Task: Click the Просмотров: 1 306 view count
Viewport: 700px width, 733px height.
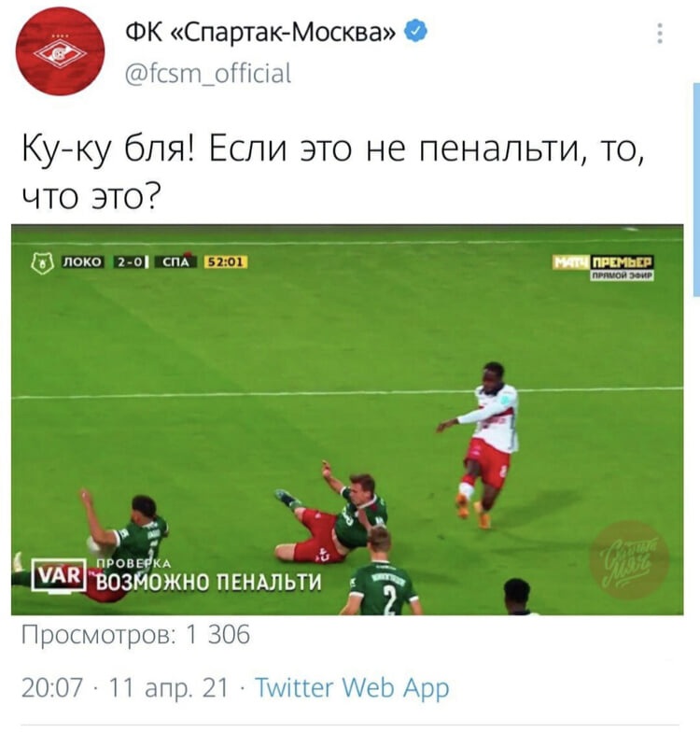Action: [x=136, y=635]
